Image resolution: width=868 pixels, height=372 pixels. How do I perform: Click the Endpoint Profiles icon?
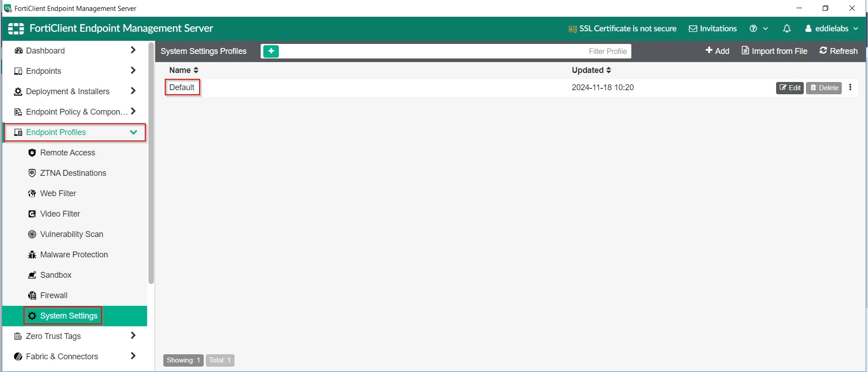tap(19, 133)
